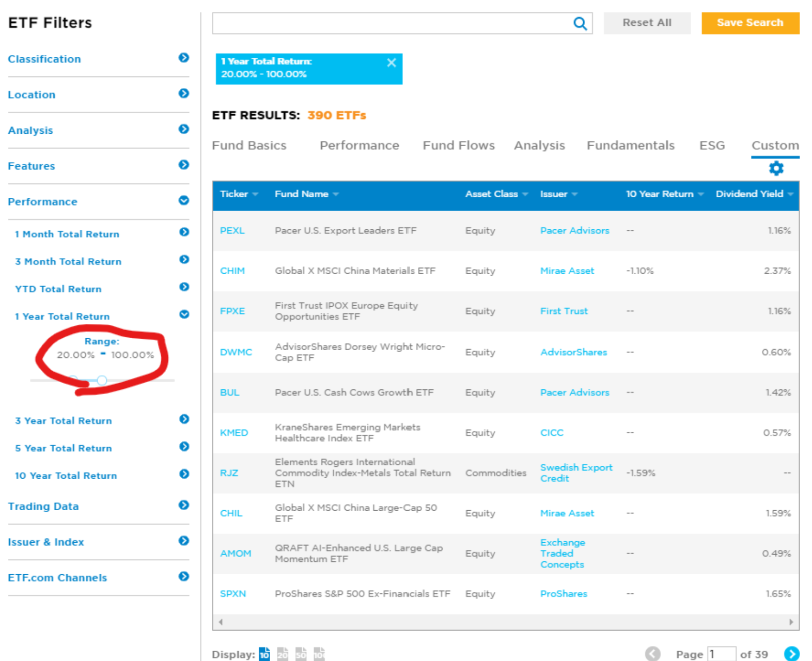Screen dimensions: 812x661
Task: Click the Reset All button
Action: (x=647, y=23)
